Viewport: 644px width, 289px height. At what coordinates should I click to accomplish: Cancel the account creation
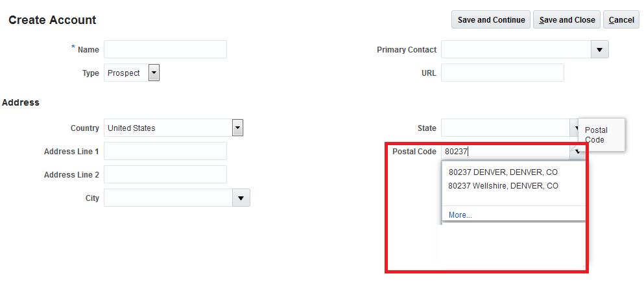[621, 19]
